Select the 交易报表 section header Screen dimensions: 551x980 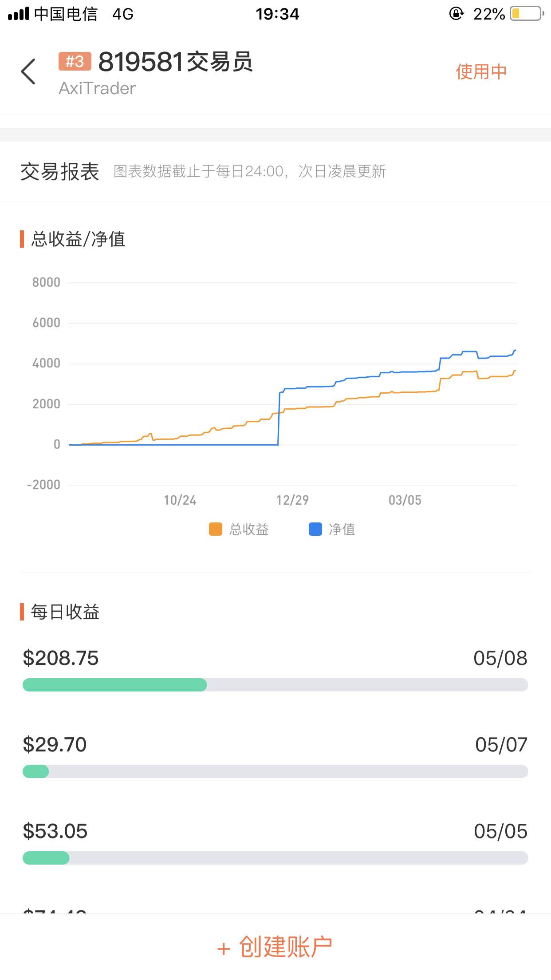tap(60, 171)
